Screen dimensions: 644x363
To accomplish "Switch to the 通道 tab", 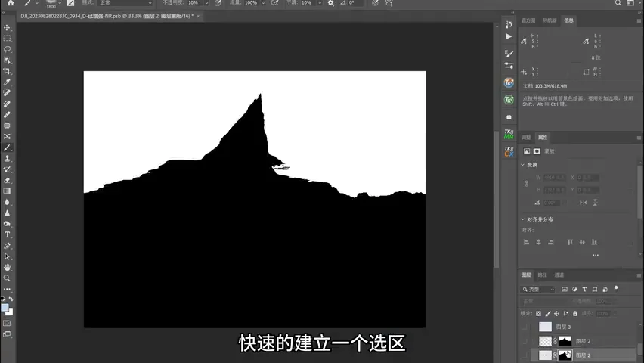I will pyautogui.click(x=559, y=275).
